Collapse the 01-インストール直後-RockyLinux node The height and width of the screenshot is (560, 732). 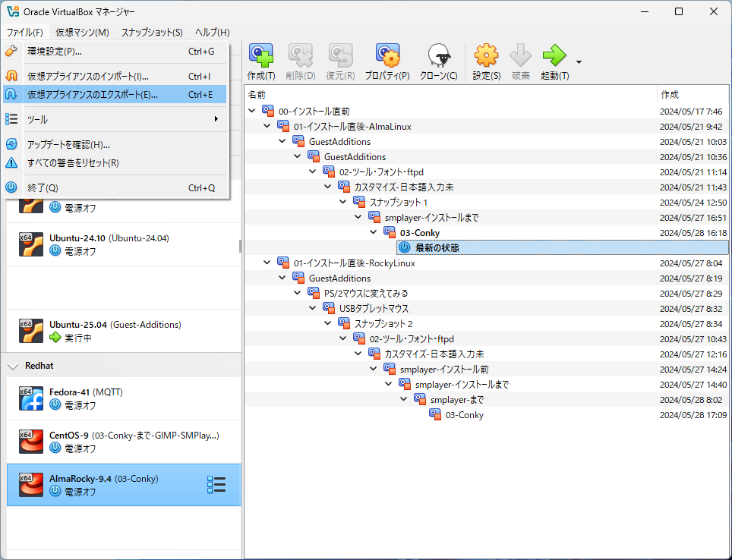[x=267, y=263]
